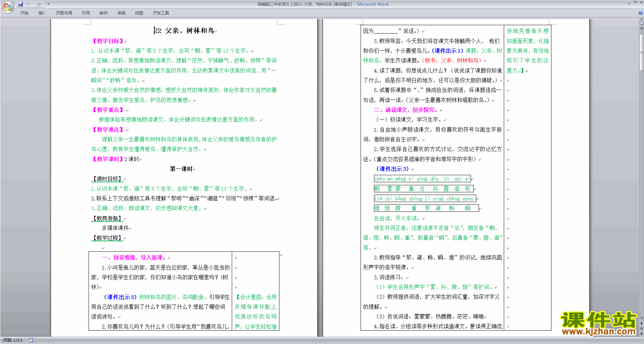Click the line 3.词语练习：
Viewport: 644px width, 344px height.
(x=389, y=277)
